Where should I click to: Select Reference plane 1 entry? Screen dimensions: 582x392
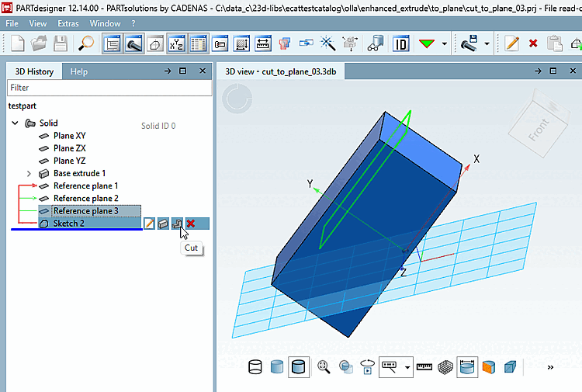85,186
